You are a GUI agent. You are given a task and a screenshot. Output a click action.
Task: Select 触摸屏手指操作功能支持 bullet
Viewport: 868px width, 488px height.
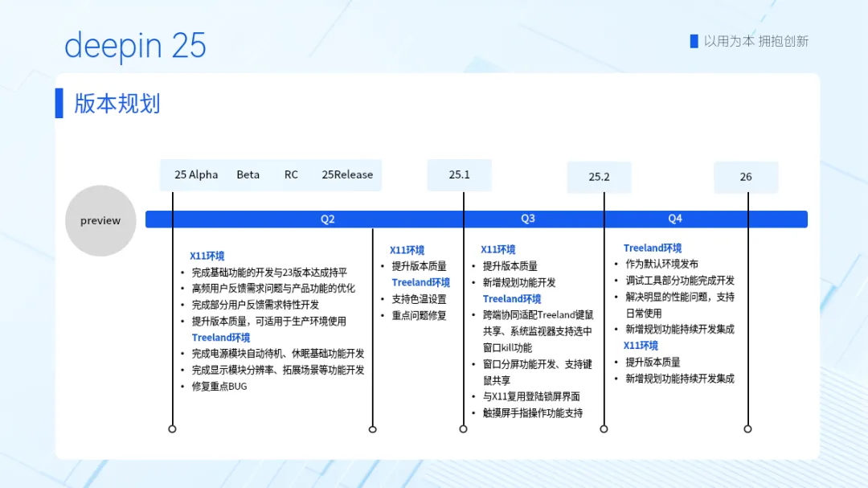point(533,413)
